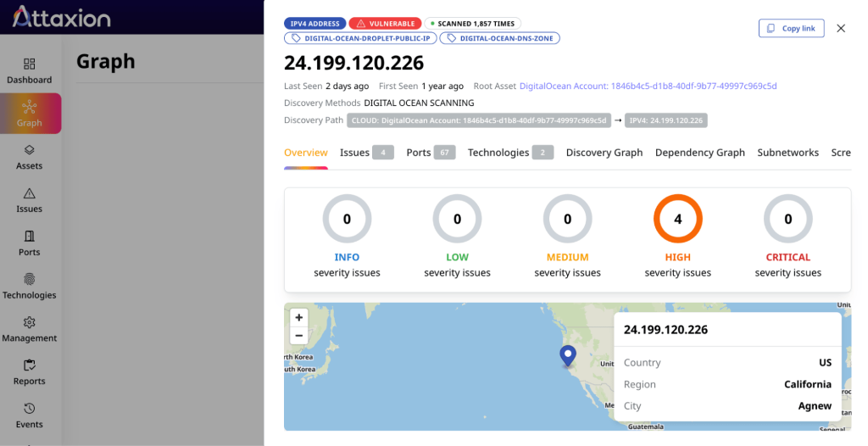Click the LOW severity issues ring
This screenshot has width=868, height=446.
tap(457, 219)
